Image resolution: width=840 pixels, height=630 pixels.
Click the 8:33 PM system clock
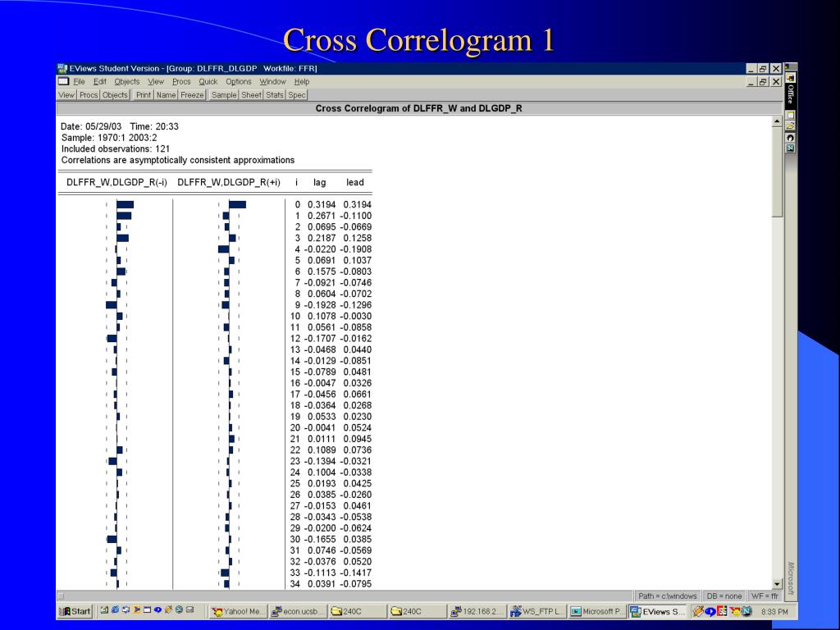click(774, 611)
